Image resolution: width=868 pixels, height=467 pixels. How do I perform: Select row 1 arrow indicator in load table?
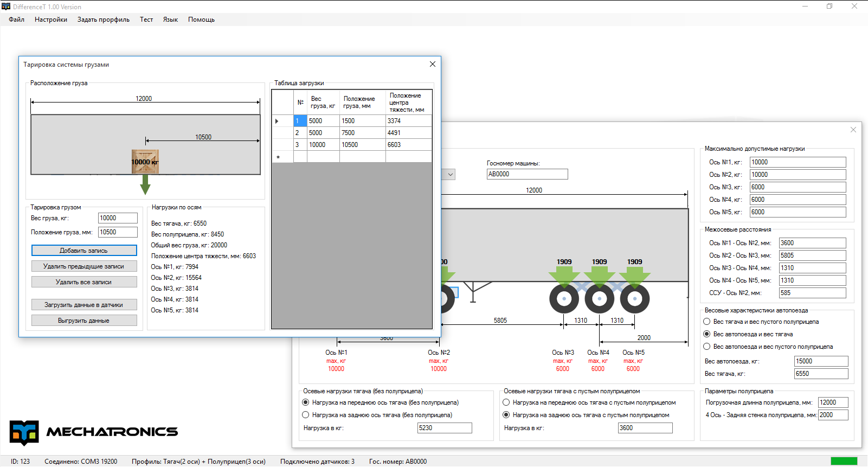point(277,121)
